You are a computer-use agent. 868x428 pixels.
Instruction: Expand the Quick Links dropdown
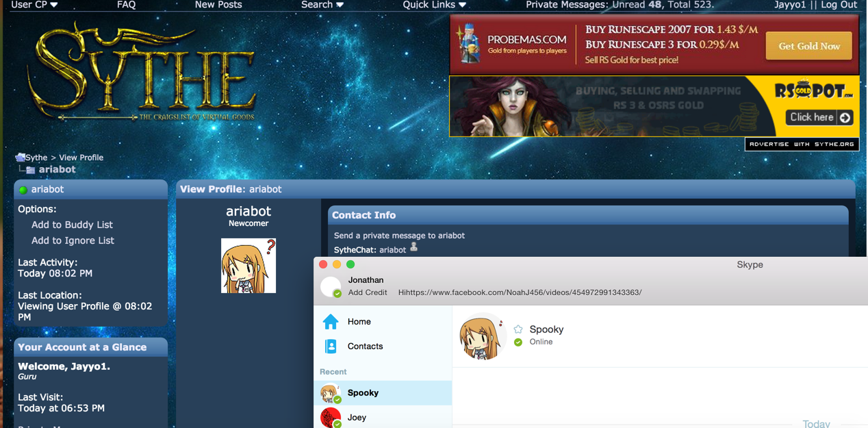[x=434, y=5]
